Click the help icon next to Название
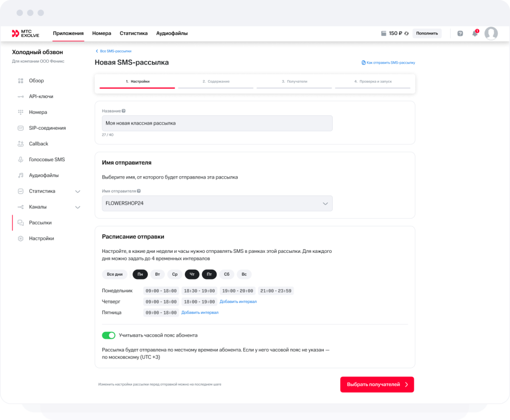The height and width of the screenshot is (420, 510). [x=124, y=111]
